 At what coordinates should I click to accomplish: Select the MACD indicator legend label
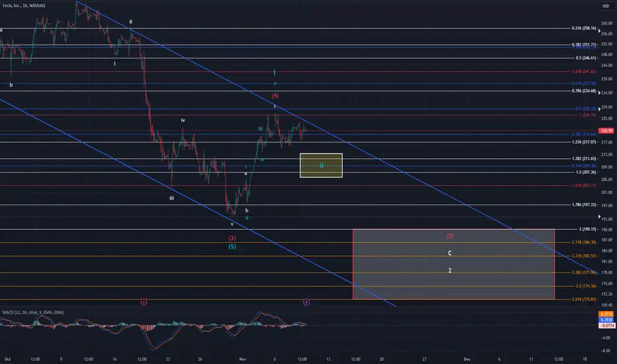click(x=33, y=312)
